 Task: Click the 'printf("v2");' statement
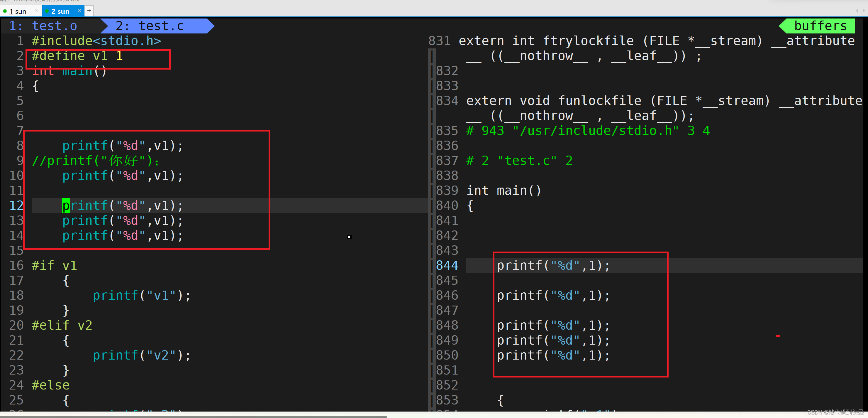142,355
